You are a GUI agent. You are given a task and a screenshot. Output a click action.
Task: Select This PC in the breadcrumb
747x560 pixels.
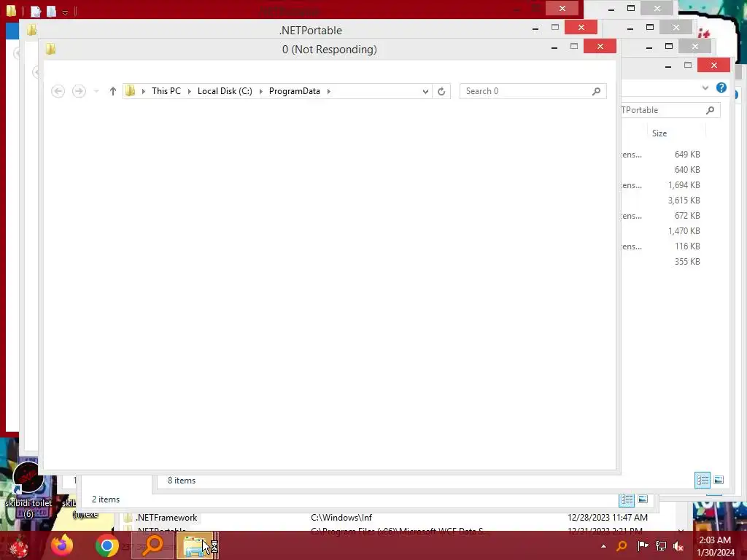(166, 91)
